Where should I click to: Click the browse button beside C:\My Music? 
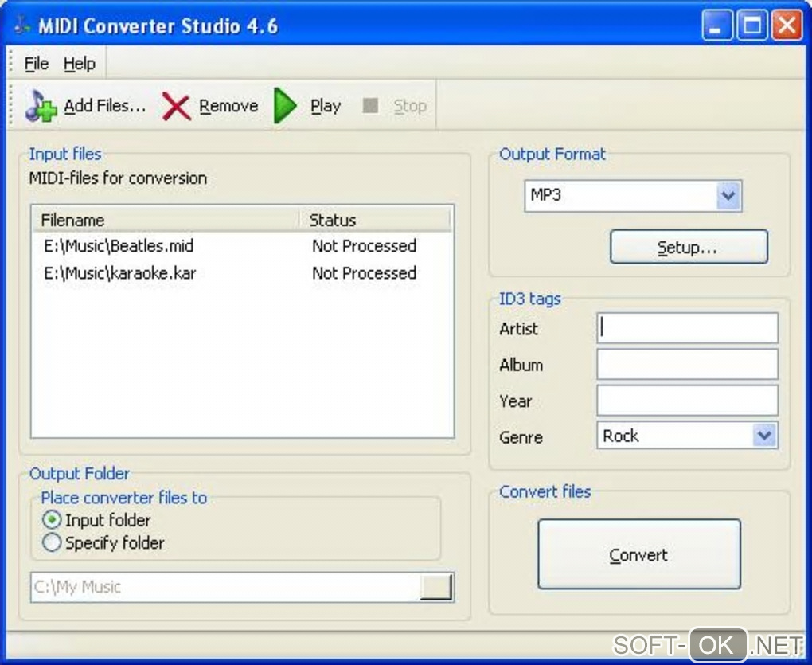[436, 587]
